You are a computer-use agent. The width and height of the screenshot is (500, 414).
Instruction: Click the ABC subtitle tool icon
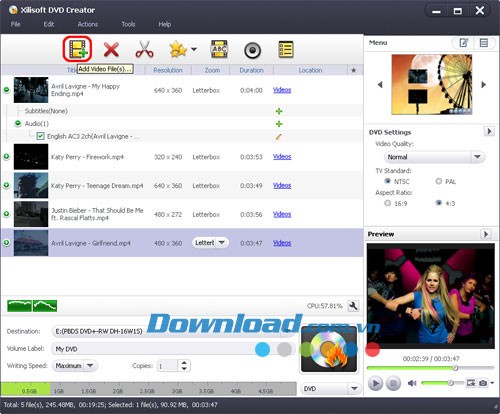219,49
